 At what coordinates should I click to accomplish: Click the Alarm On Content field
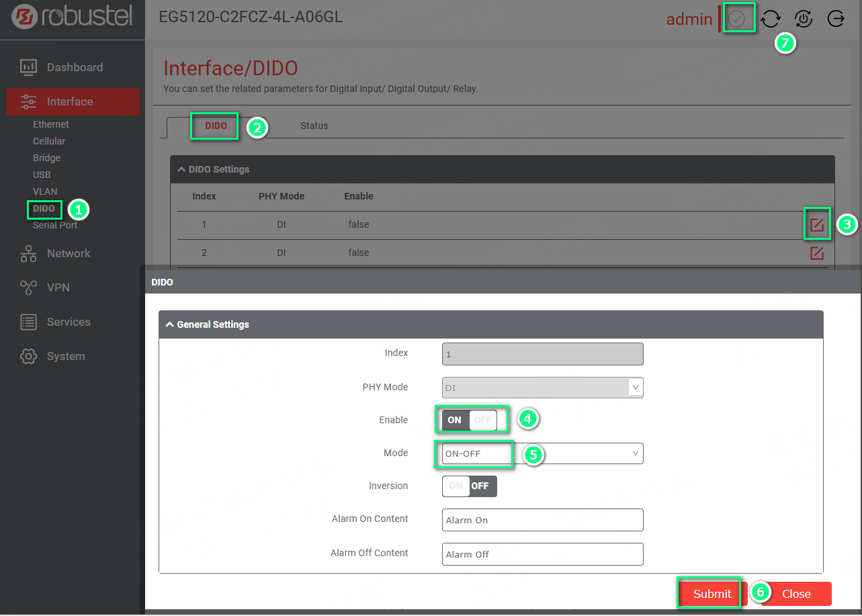542,520
